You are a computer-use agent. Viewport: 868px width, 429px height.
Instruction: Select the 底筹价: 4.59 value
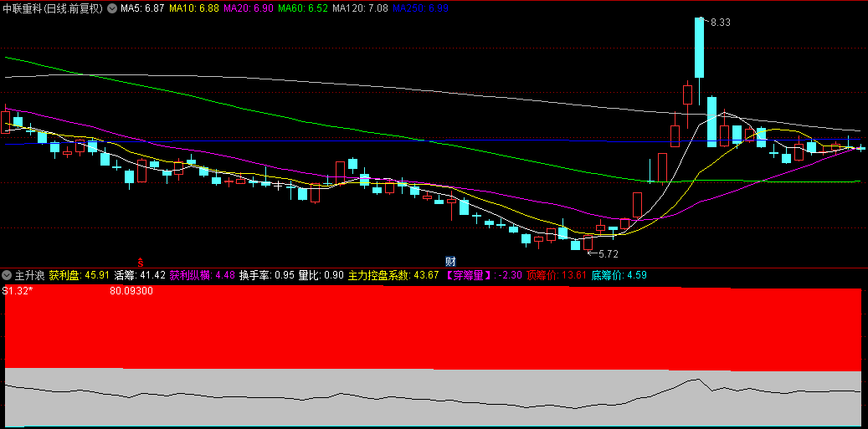pos(619,275)
